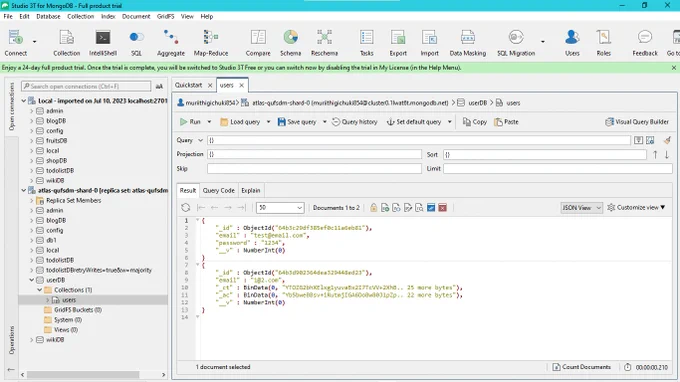Click the Feedback toolbar icon
The image size is (680, 382).
[644, 42]
